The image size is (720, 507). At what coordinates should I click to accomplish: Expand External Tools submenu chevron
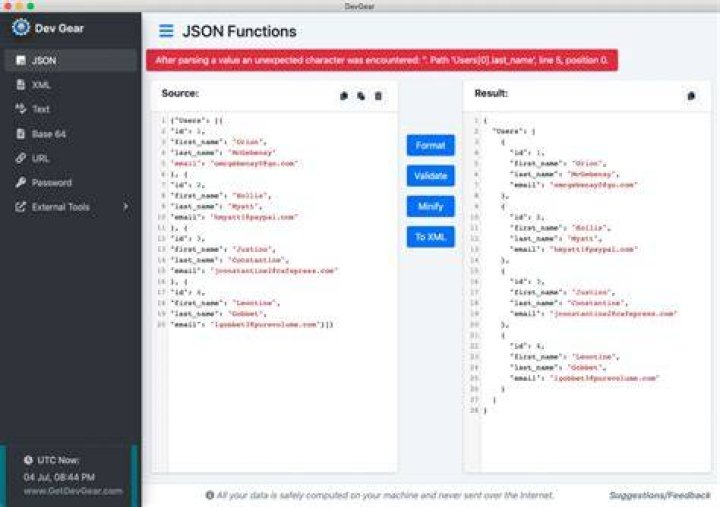point(125,207)
